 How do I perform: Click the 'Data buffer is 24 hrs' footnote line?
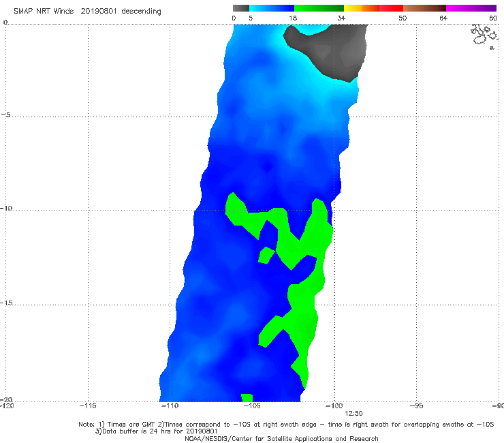[157, 431]
